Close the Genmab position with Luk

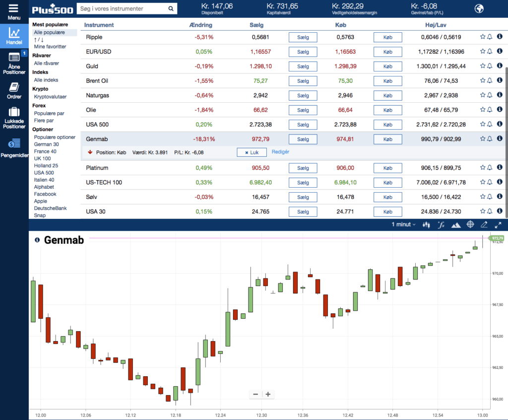coord(252,152)
